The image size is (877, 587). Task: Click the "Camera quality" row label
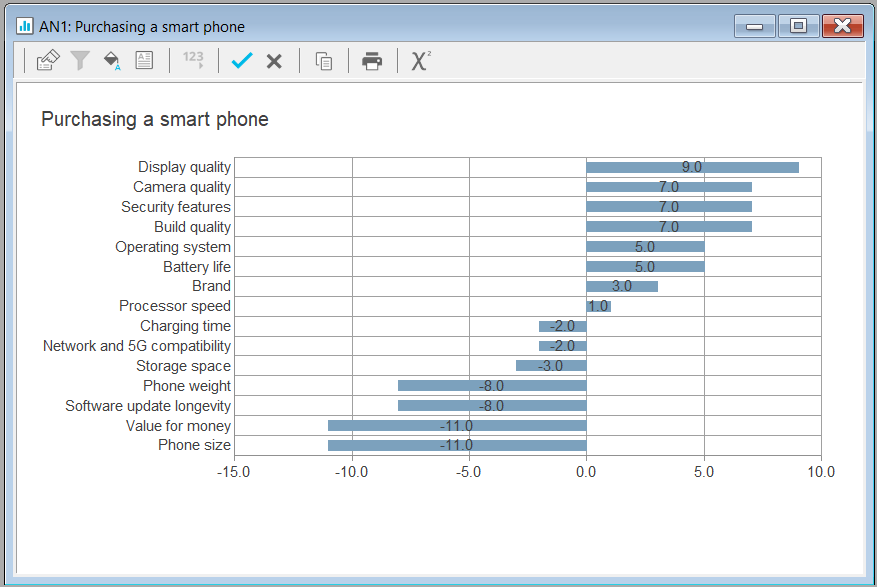(182, 187)
